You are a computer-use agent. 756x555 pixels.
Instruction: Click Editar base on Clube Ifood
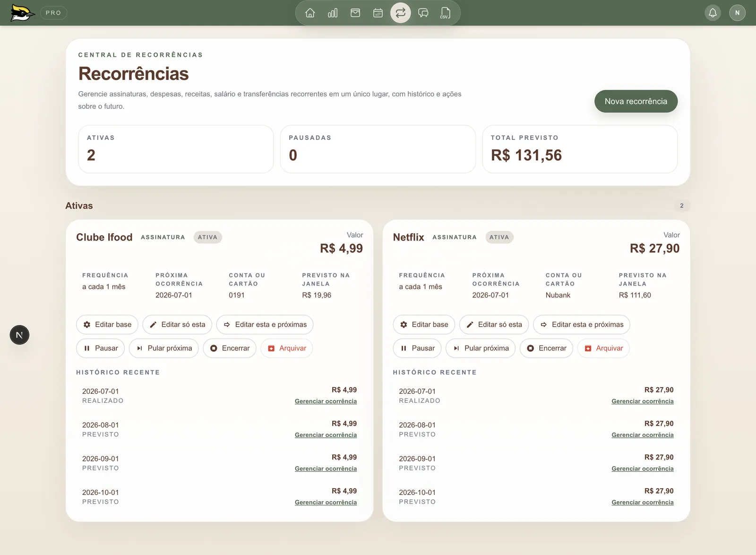[x=107, y=325]
